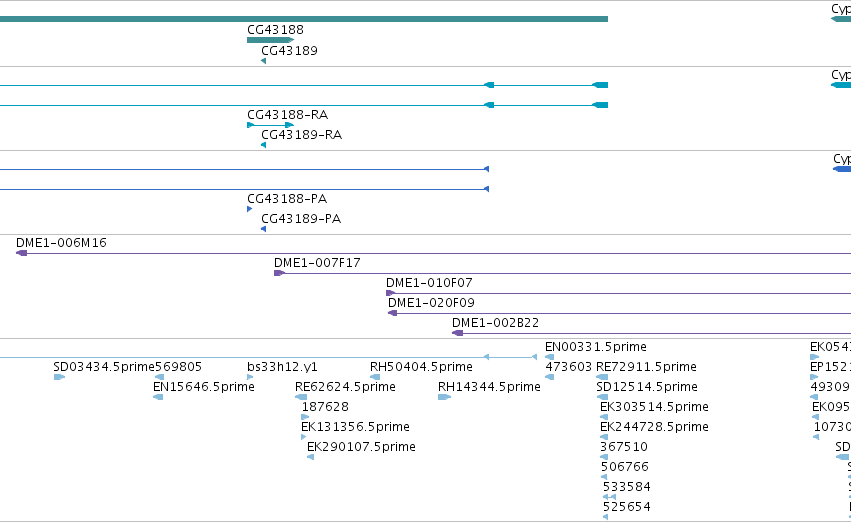851x522 pixels.
Task: Select the CG43188 gene bar
Action: pyautogui.click(x=270, y=40)
